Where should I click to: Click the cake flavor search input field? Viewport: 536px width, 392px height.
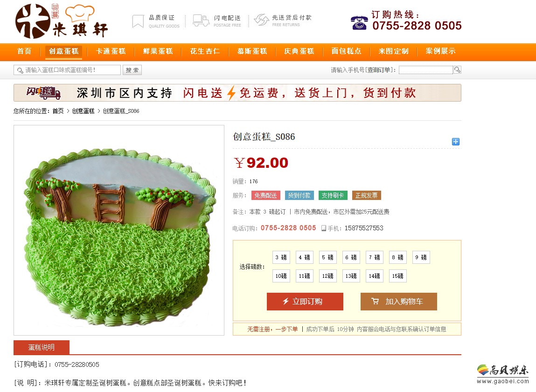tap(67, 70)
